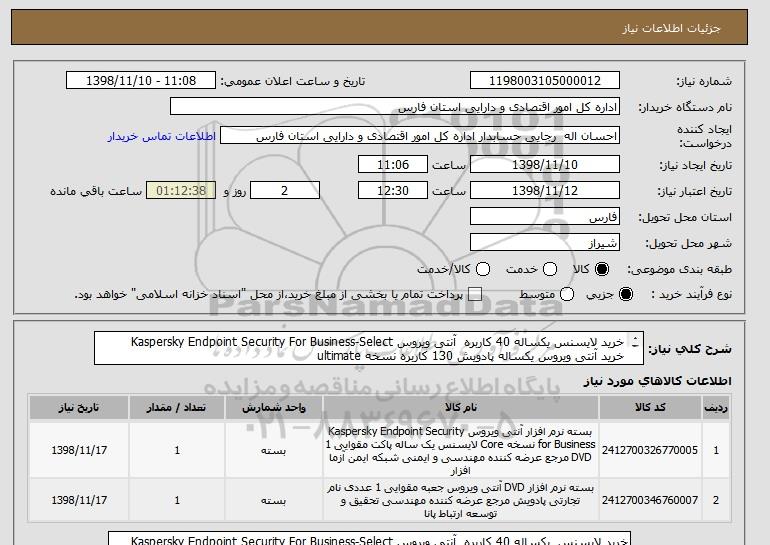Click item code 2412700326770005
770x545 pixels.
tap(650, 450)
